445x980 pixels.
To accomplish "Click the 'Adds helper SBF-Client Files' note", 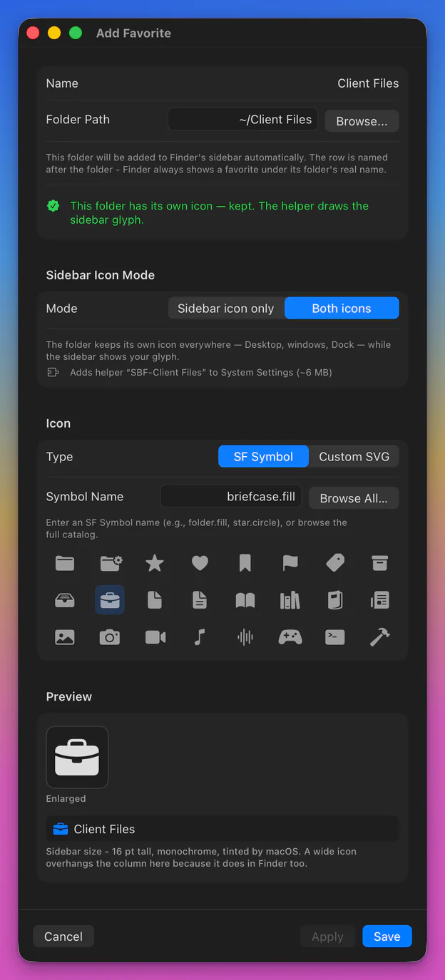I will pyautogui.click(x=201, y=372).
